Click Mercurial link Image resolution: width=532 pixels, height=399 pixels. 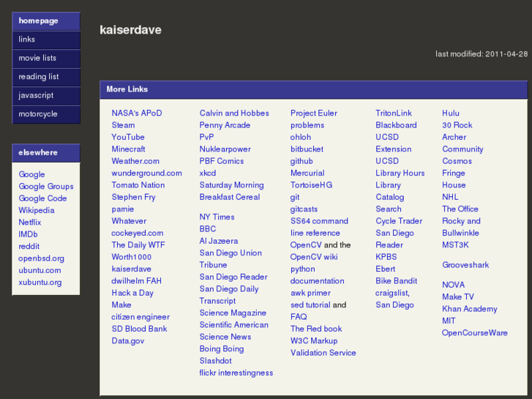tap(307, 174)
